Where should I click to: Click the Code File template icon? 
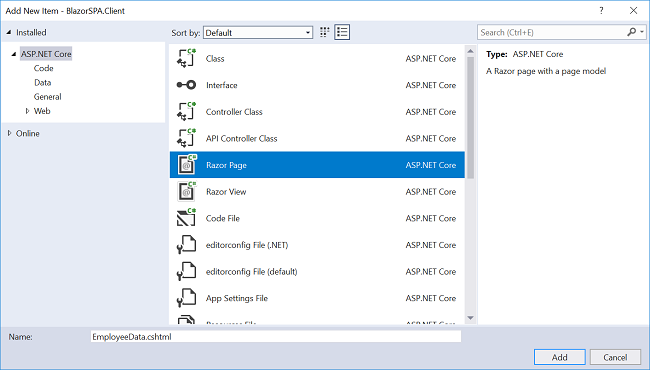click(187, 218)
